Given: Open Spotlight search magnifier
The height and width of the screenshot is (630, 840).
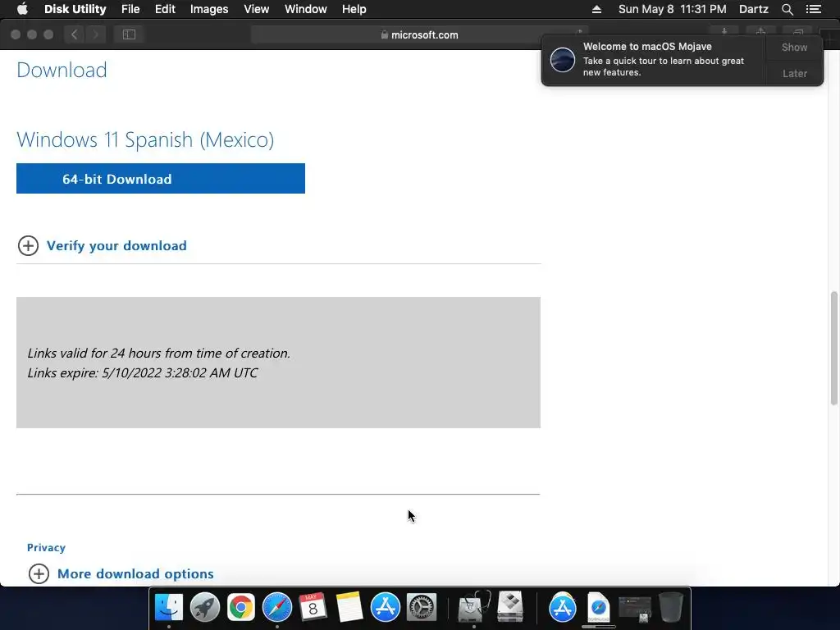Looking at the screenshot, I should tap(787, 9).
